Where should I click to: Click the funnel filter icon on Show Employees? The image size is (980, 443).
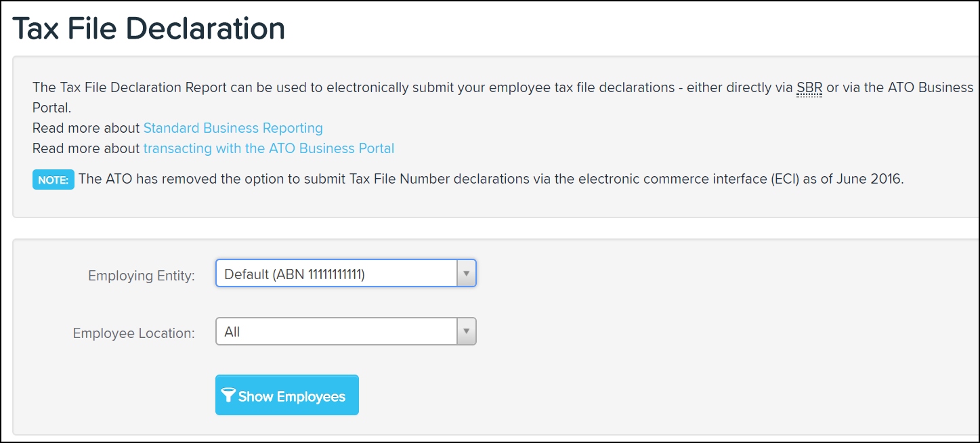point(229,396)
